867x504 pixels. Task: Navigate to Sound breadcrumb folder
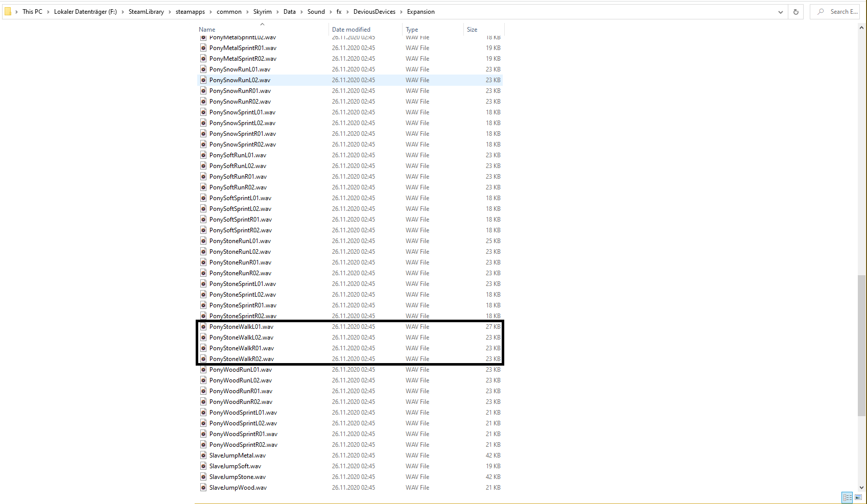[316, 12]
